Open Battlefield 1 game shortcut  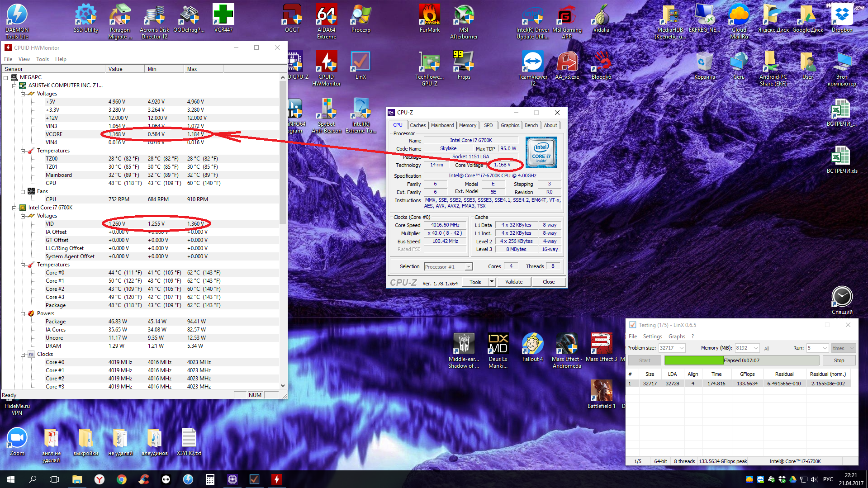pyautogui.click(x=601, y=394)
